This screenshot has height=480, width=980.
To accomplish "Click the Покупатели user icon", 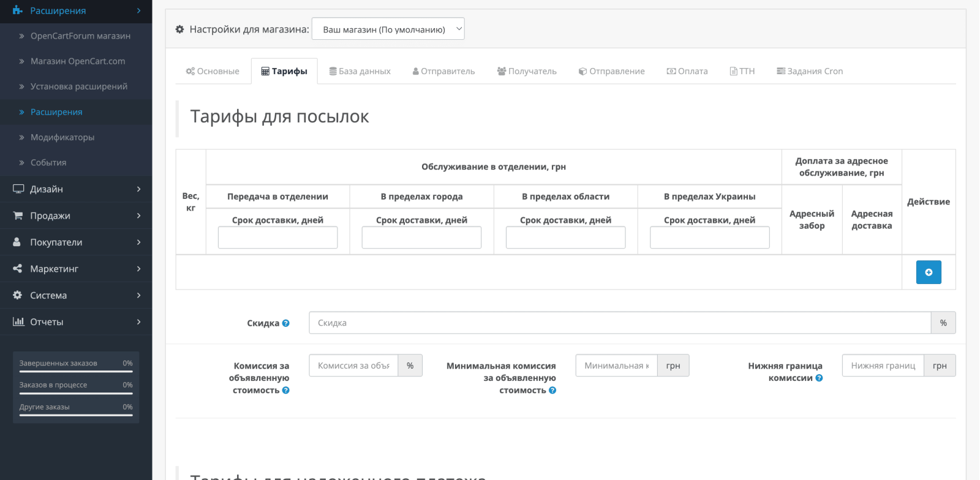I will 17,242.
